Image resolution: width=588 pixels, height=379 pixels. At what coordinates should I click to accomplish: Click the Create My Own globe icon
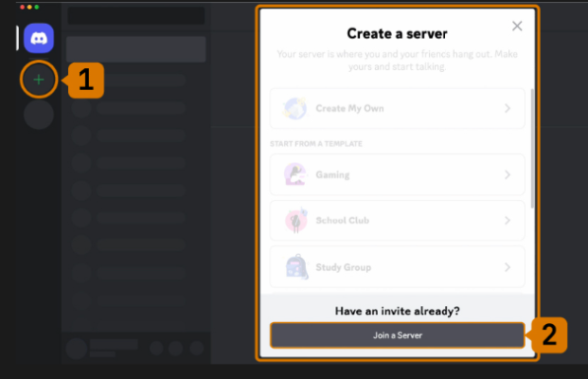point(295,108)
